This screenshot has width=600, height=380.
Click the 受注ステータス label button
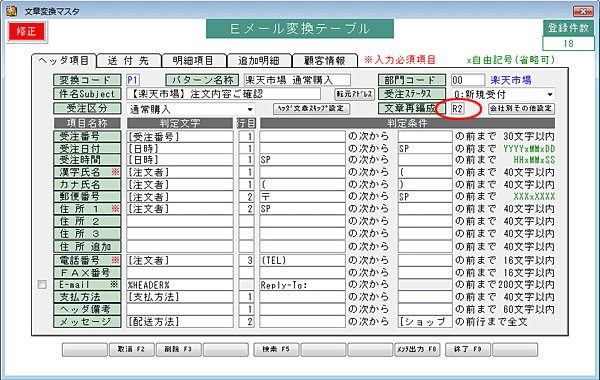pyautogui.click(x=412, y=94)
